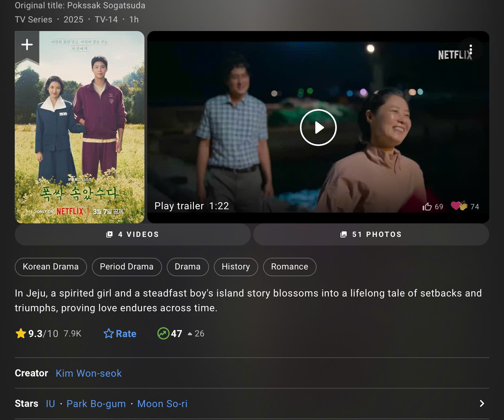Open the popularity rank 47 trend

click(x=180, y=334)
